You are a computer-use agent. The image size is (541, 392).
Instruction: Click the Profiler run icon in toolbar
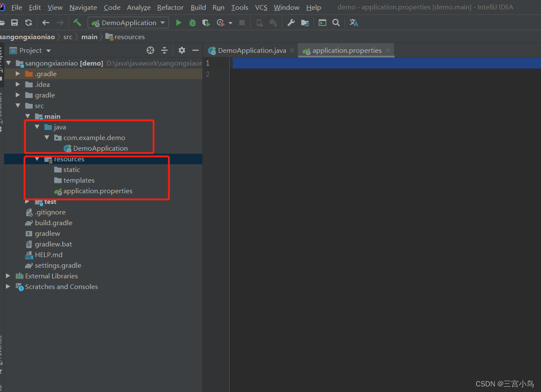point(220,22)
